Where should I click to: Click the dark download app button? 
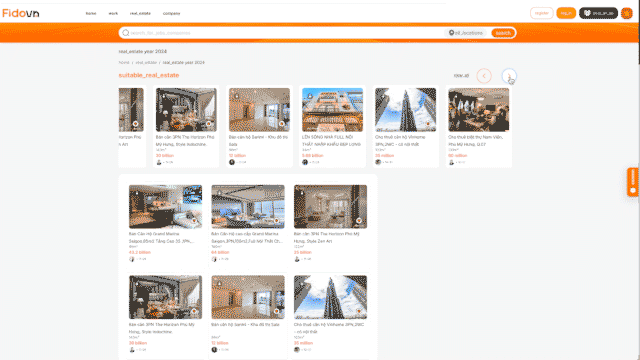598,13
